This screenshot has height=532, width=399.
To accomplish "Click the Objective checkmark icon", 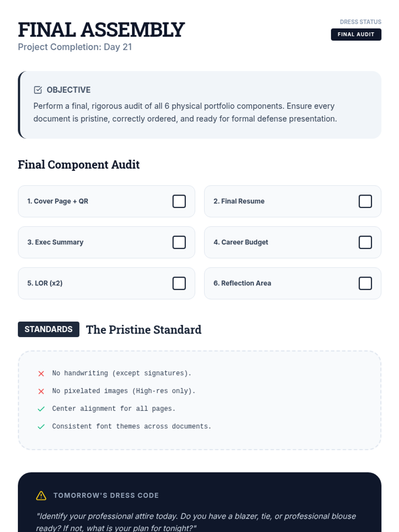I will point(38,90).
